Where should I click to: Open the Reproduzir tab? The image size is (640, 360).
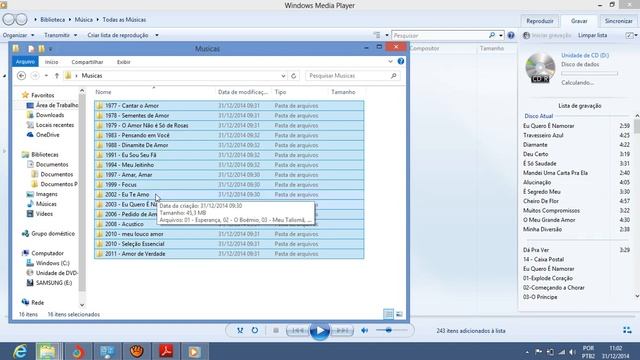(x=540, y=21)
